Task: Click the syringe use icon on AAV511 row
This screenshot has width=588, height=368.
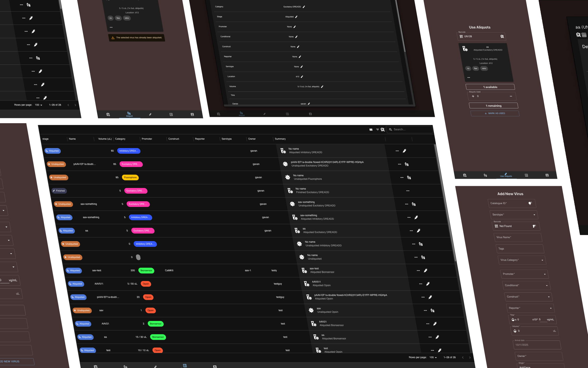Action: 428,284
